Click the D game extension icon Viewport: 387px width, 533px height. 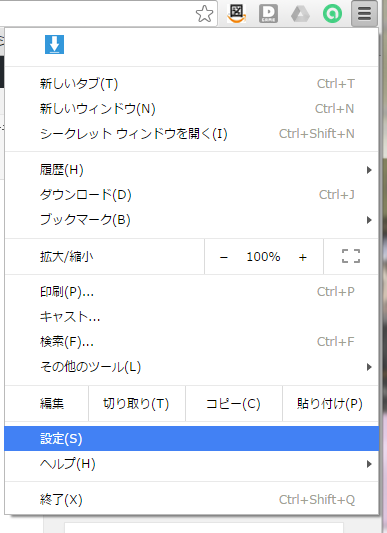(x=268, y=14)
